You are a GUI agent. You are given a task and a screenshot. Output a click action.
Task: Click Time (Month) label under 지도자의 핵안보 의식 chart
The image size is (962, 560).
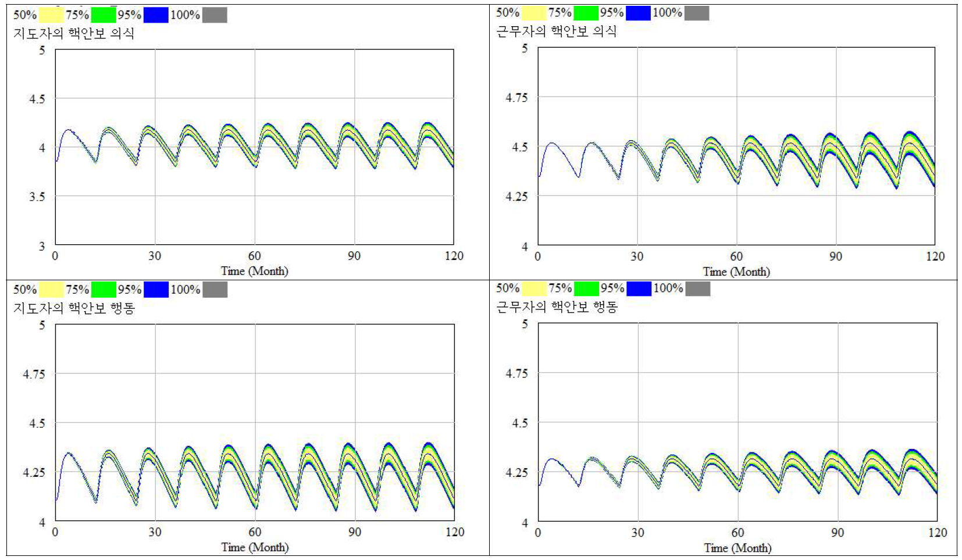coord(254,271)
